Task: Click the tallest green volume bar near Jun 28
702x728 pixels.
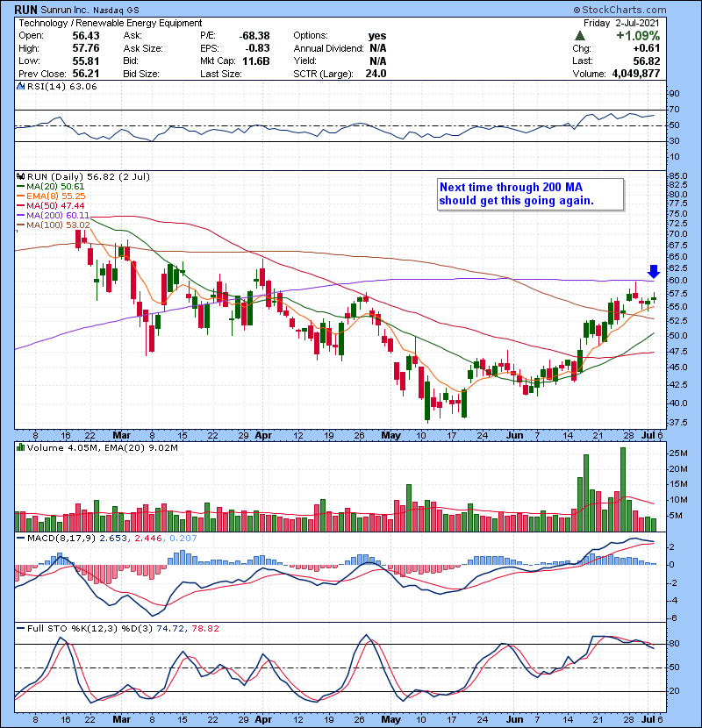Action: 623,489
